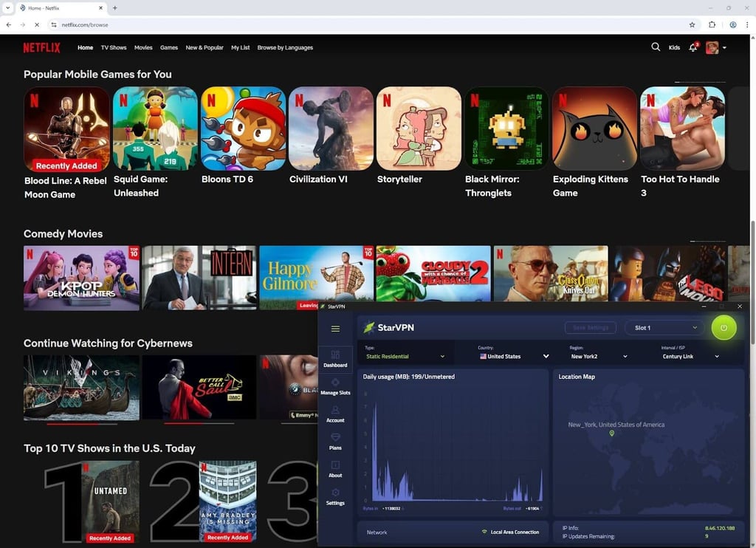Open Games menu item
This screenshot has height=548, width=756.
(x=169, y=48)
